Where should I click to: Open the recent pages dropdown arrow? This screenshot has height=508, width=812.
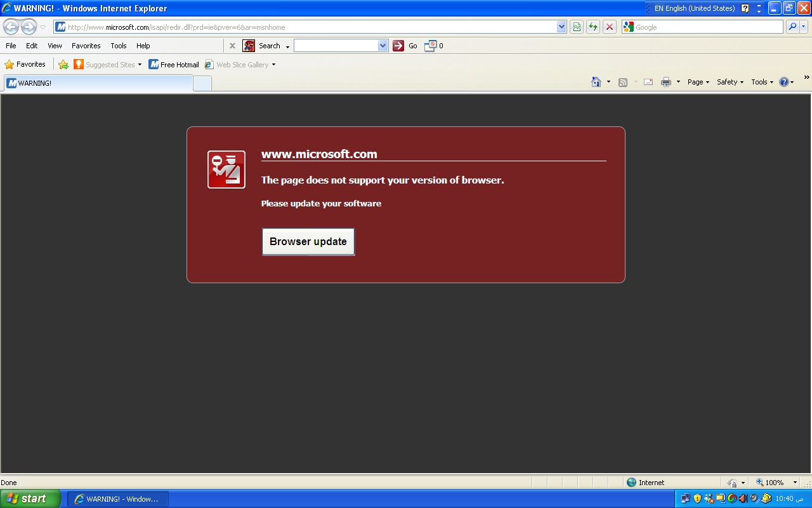[x=43, y=27]
